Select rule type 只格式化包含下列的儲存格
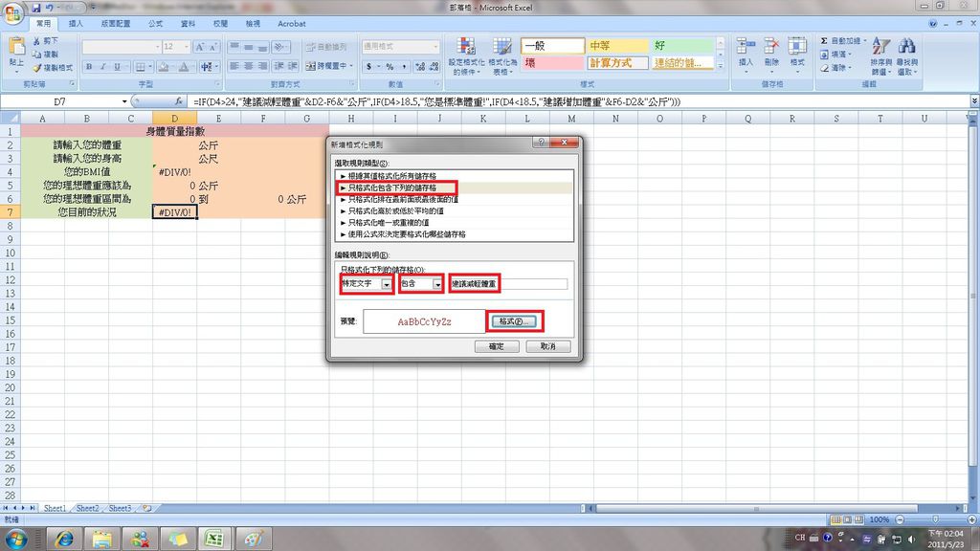This screenshot has height=551, width=980. 391,187
